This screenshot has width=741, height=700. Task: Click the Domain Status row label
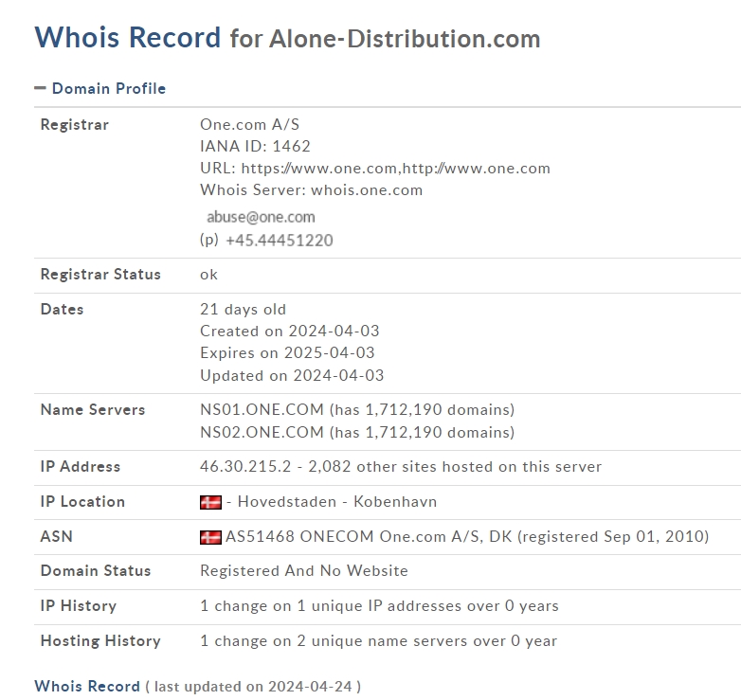pos(96,570)
